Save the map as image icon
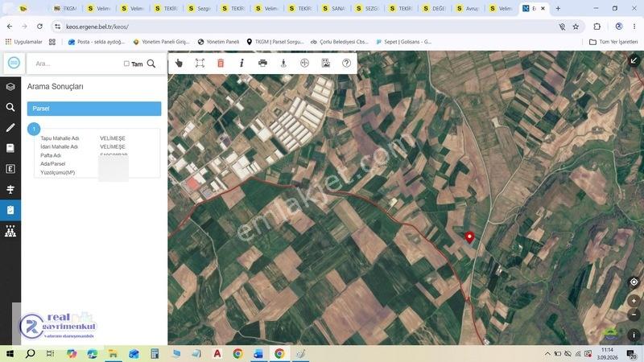This screenshot has width=644, height=362. [x=325, y=63]
